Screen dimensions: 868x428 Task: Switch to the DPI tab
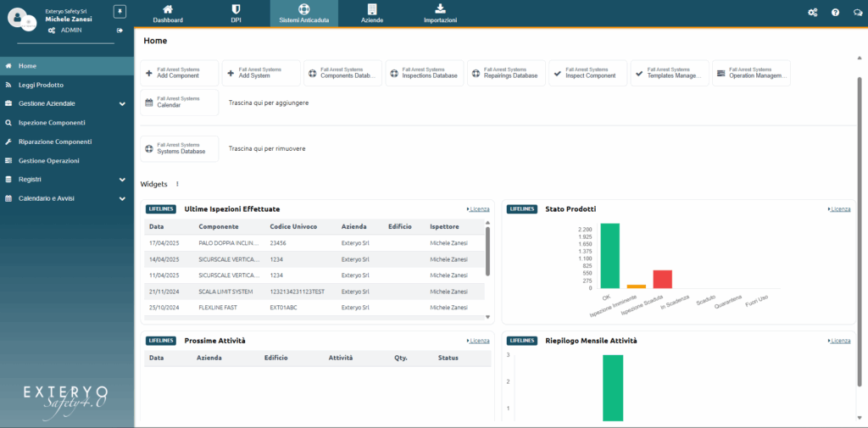coord(236,14)
